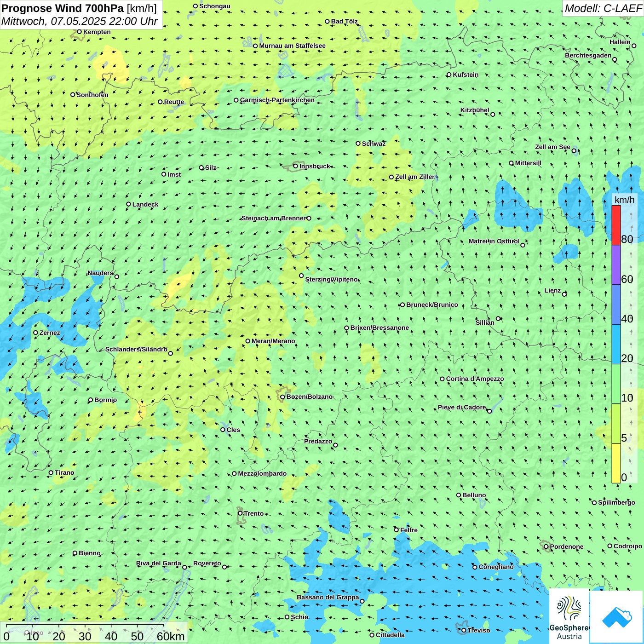Click the Meran/Merano label
The image size is (644, 644).
[273, 341]
